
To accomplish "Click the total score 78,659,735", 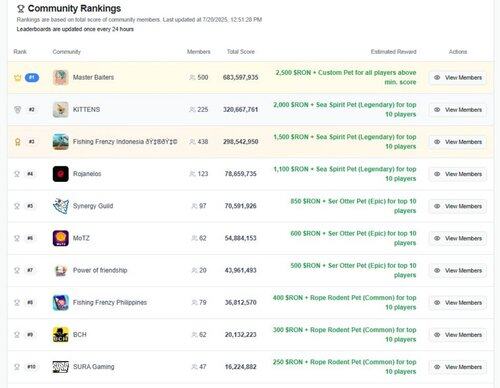I will point(241,174).
